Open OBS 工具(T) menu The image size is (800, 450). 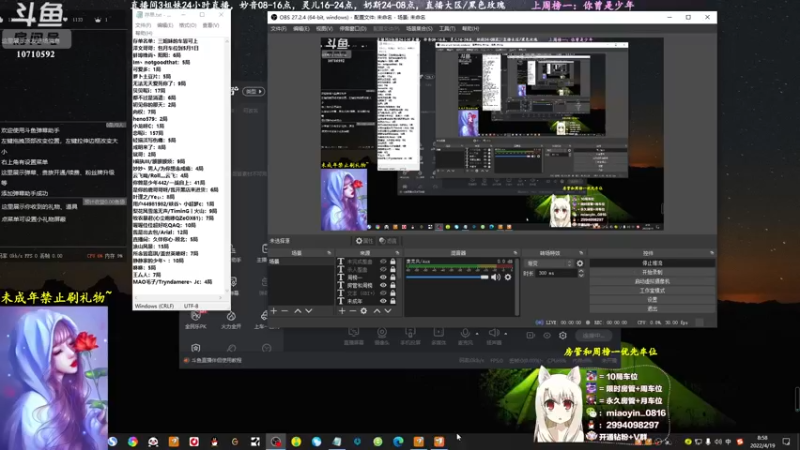coord(447,29)
